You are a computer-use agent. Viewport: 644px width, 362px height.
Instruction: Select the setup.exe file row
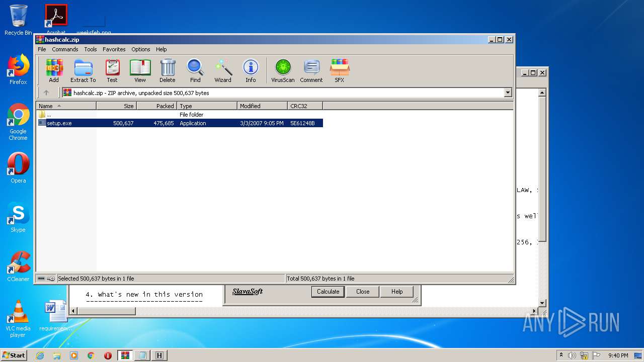180,123
